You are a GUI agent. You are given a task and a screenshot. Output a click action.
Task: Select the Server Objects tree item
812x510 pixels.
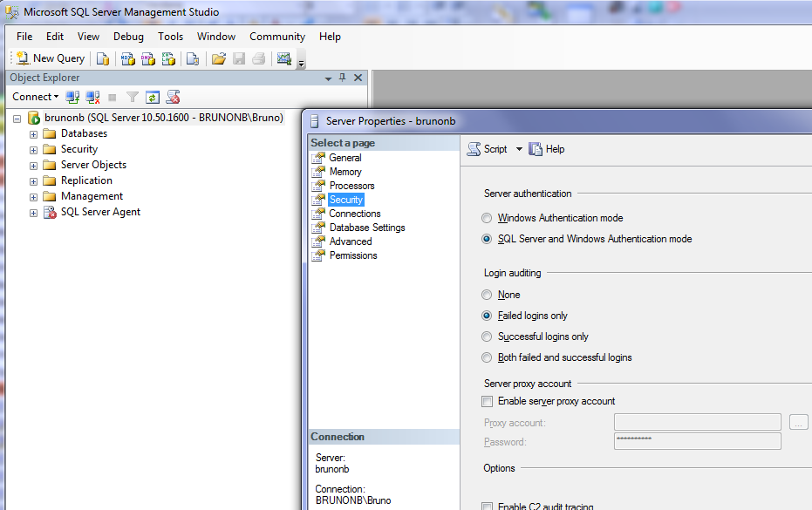coord(93,165)
